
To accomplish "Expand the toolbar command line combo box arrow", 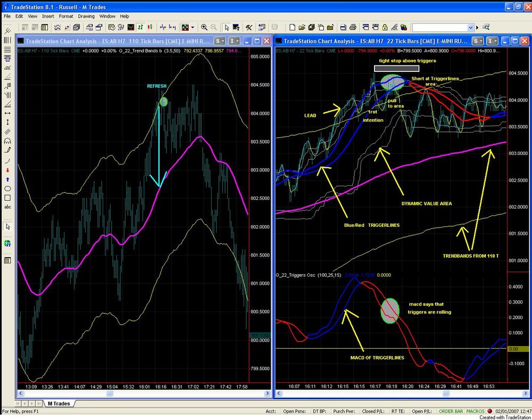I will (x=470, y=28).
